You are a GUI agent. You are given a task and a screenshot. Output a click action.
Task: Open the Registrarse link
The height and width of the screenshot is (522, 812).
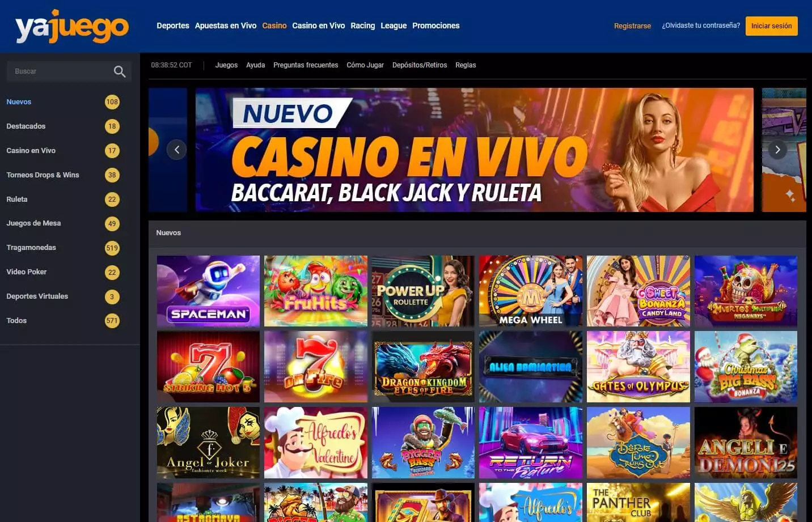pyautogui.click(x=632, y=26)
